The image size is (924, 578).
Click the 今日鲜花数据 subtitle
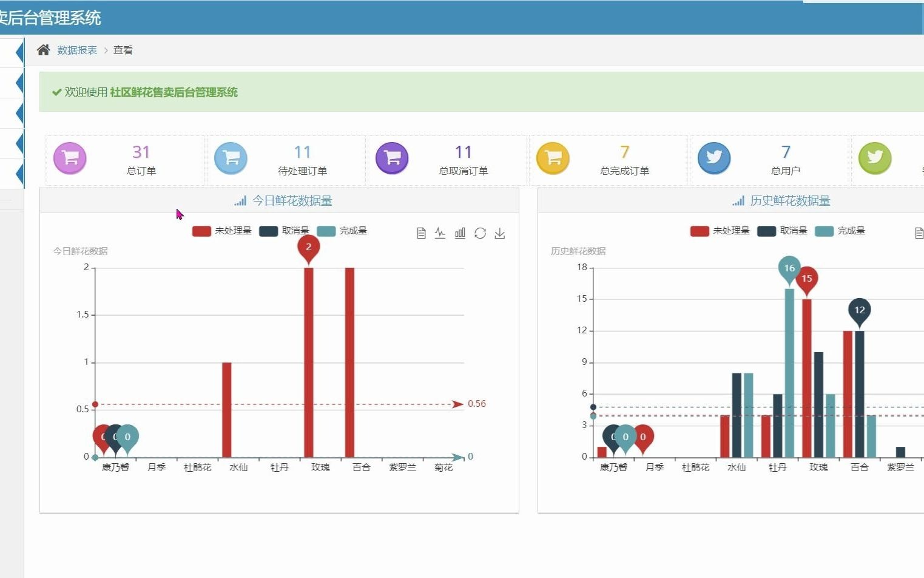pyautogui.click(x=80, y=251)
